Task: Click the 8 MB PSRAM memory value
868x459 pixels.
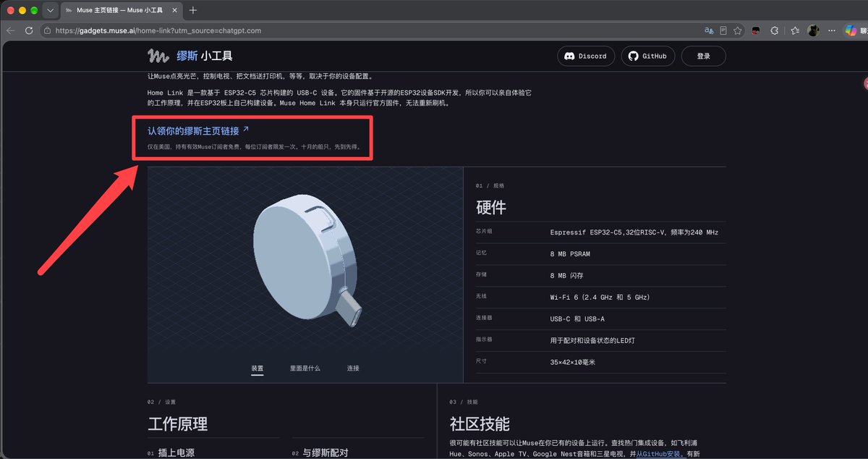Action: 570,254
